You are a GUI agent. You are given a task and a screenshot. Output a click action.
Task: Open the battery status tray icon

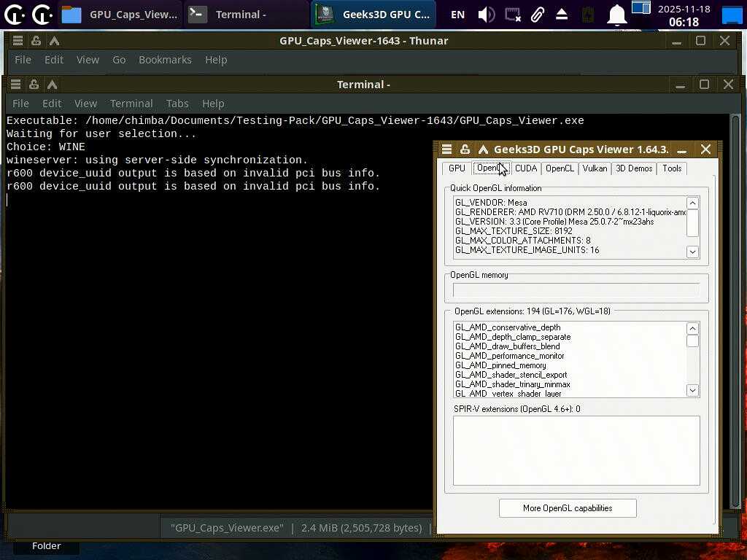(x=588, y=15)
